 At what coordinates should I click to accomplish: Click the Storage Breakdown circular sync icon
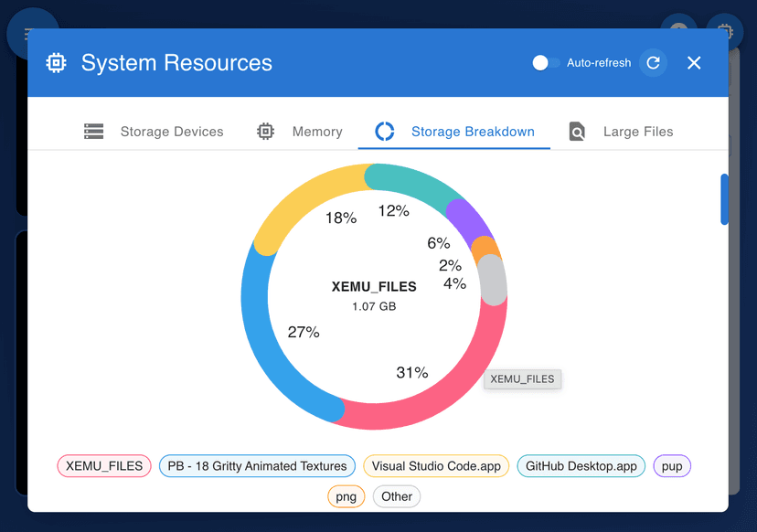(383, 132)
